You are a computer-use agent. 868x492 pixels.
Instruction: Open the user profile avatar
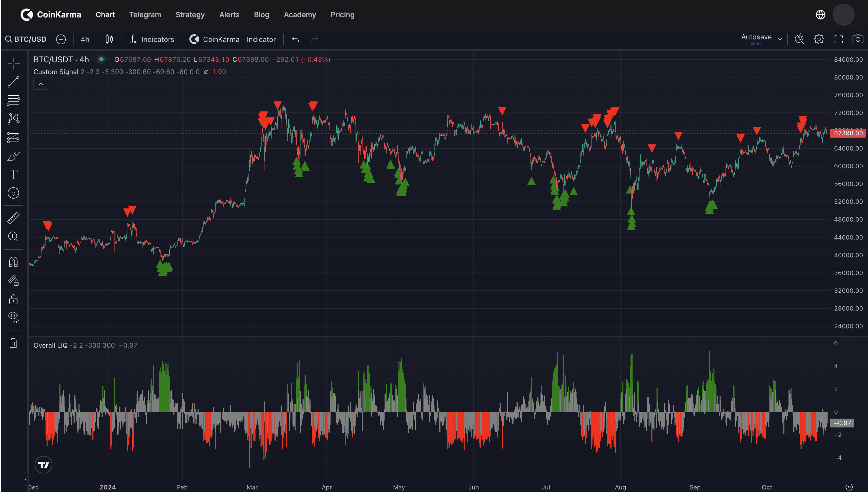tap(843, 14)
